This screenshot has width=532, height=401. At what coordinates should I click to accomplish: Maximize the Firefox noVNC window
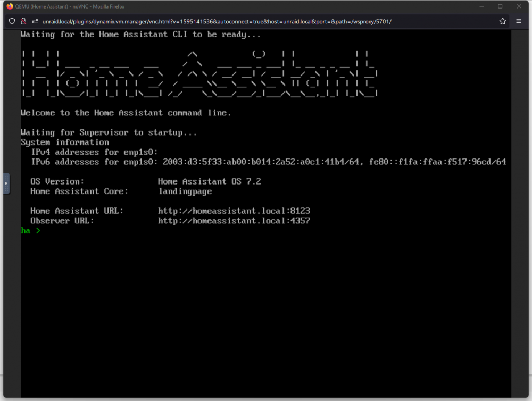point(500,6)
